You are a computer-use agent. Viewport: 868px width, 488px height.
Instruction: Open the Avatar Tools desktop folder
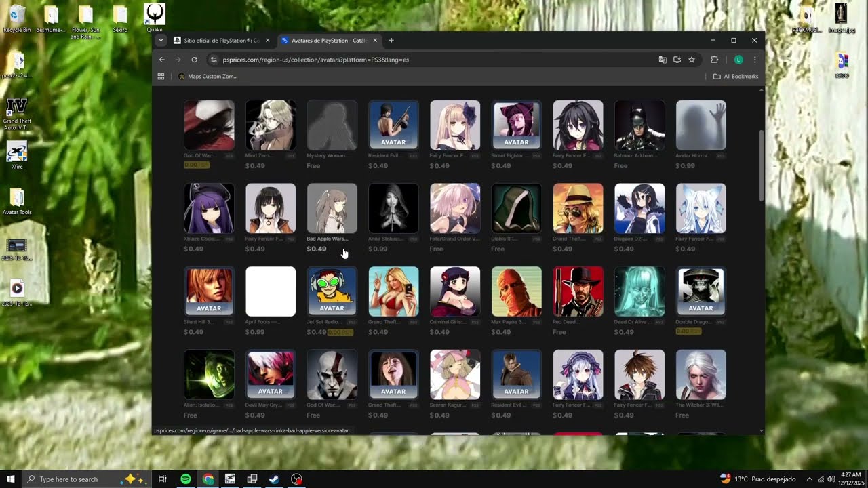(x=17, y=202)
